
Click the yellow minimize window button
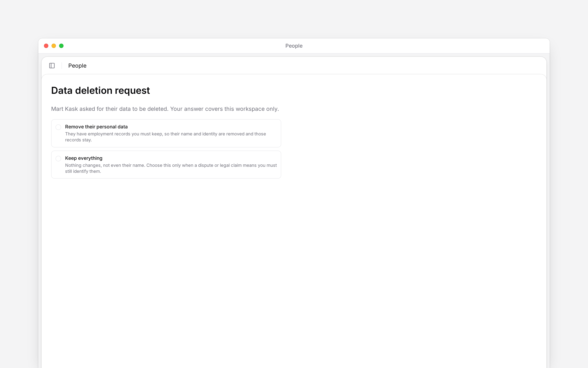click(54, 46)
